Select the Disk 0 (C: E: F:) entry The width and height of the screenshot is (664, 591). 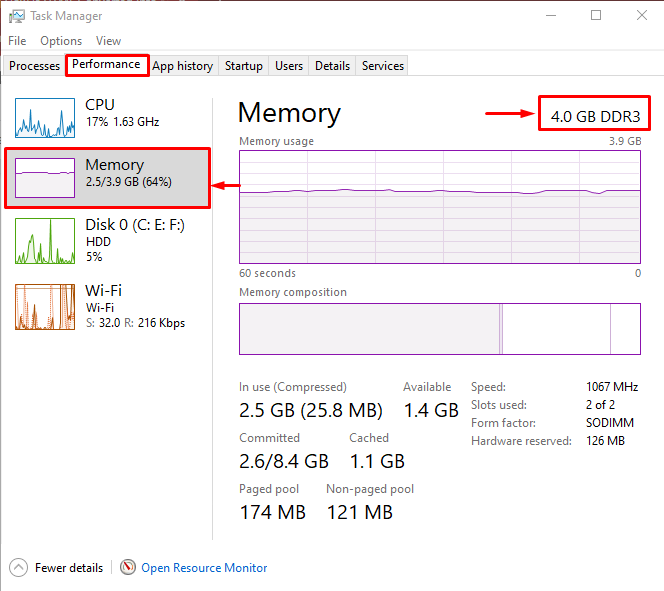[108, 241]
